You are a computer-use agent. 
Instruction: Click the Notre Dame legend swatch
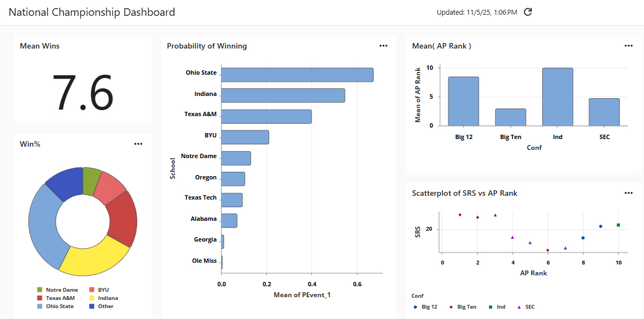click(x=39, y=290)
